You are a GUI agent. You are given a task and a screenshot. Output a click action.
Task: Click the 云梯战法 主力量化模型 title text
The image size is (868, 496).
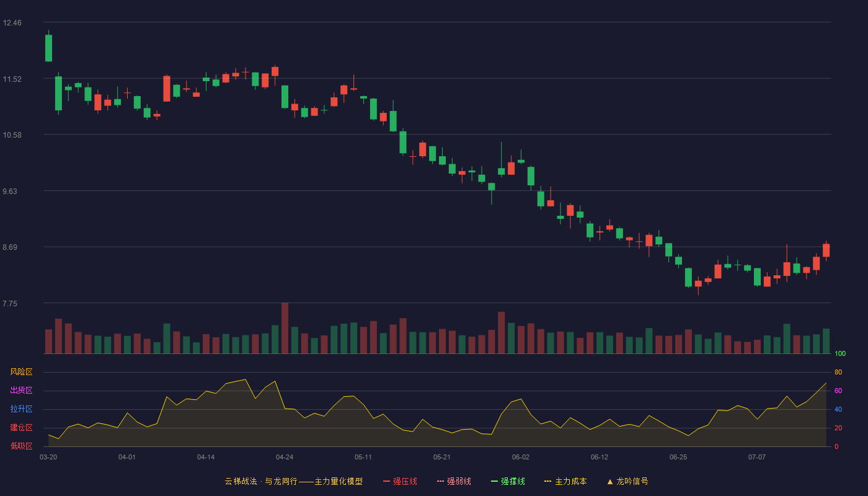tap(293, 481)
